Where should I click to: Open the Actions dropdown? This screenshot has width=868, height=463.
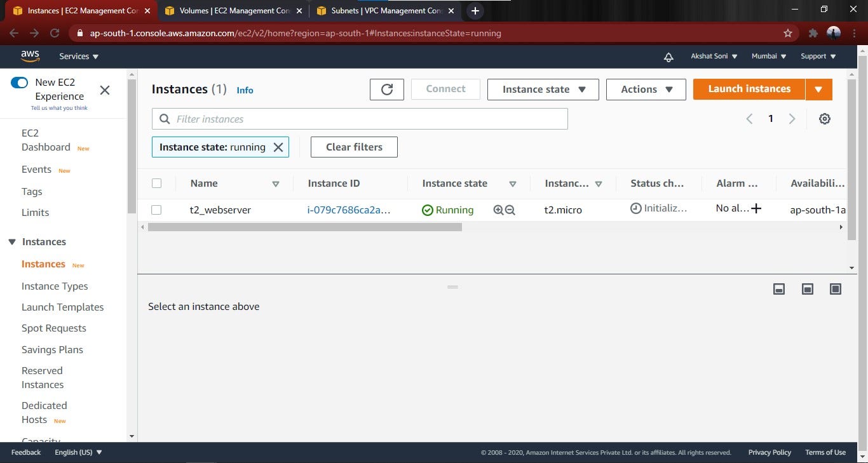[x=646, y=90]
